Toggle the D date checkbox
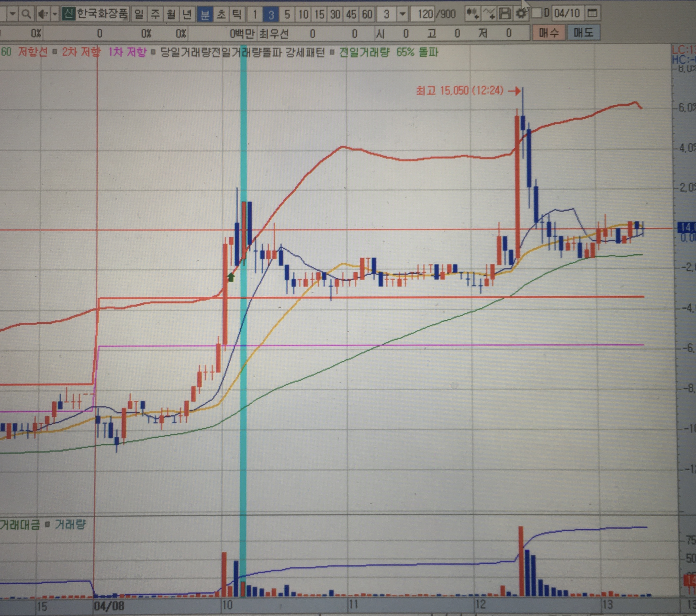This screenshot has width=696, height=616. click(537, 14)
